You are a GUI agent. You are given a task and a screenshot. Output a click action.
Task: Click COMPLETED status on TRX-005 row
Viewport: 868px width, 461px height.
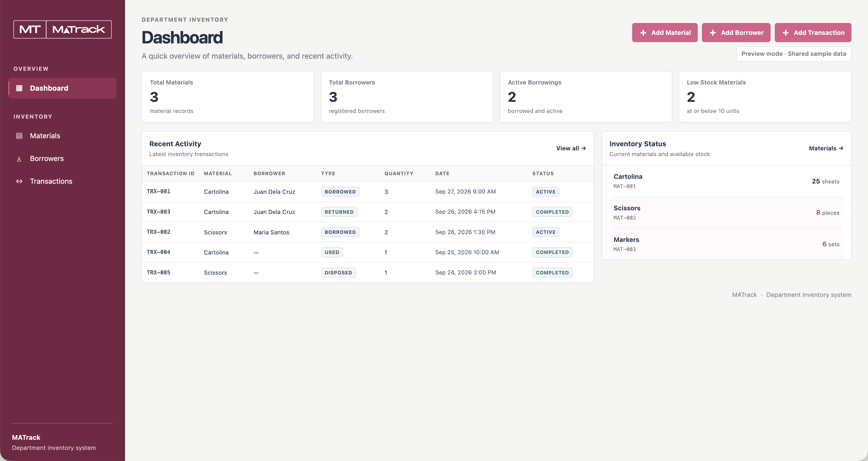[x=552, y=273]
